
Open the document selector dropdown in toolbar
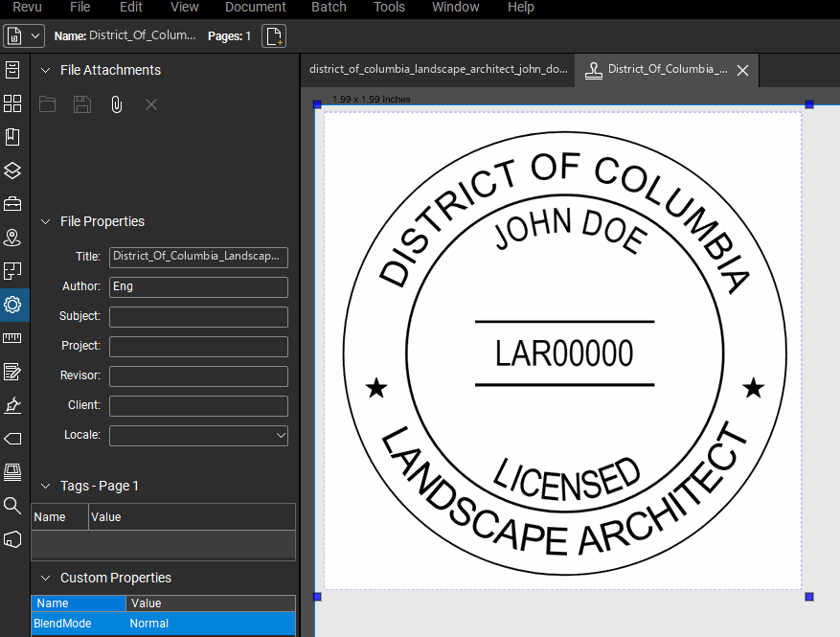(x=23, y=35)
